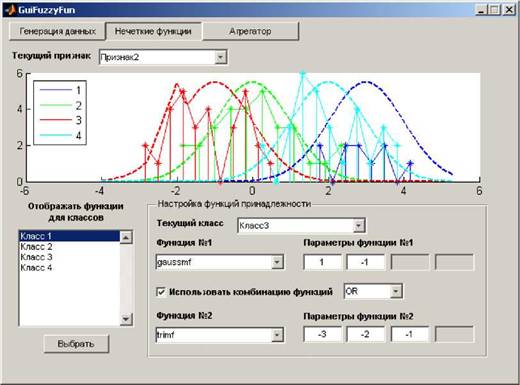Click the Выбрать button
Screen dimensions: 520x385
coord(76,344)
